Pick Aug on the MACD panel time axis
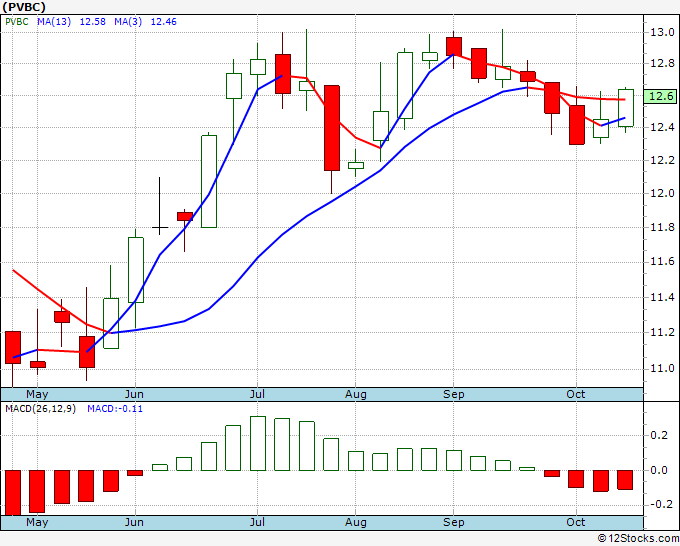The width and height of the screenshot is (680, 546). pos(356,522)
